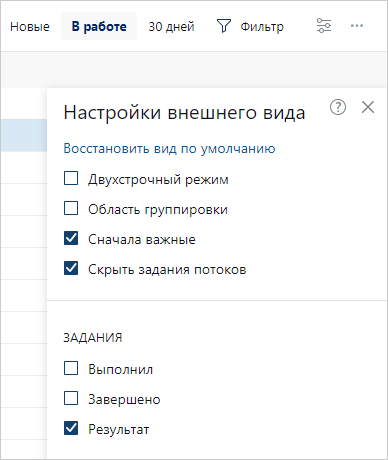Switch to the Новые tab

[x=30, y=26]
